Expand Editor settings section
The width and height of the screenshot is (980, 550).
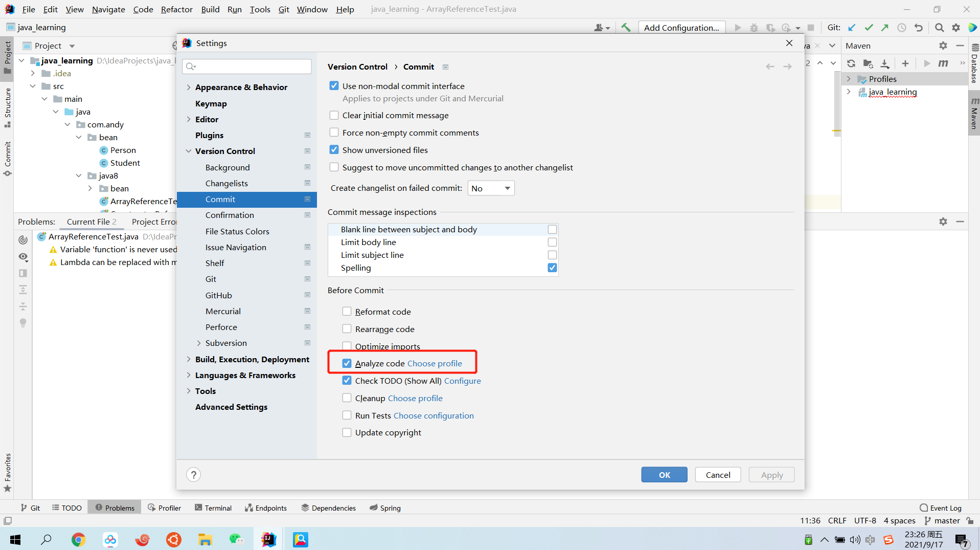coord(189,119)
